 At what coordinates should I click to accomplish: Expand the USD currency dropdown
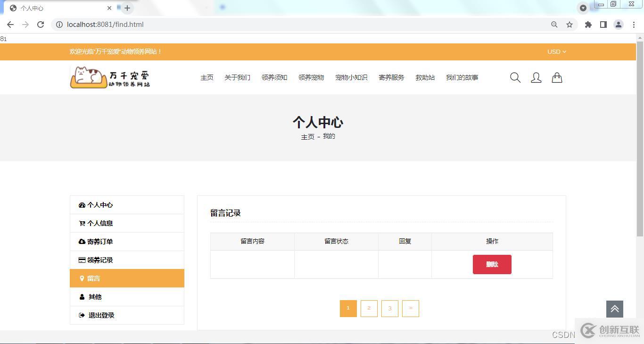[556, 52]
